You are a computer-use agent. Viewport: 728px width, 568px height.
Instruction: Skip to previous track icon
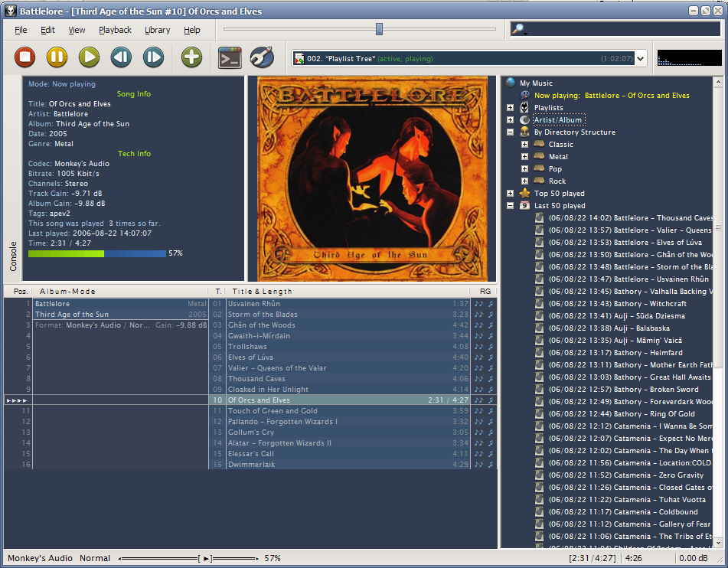pos(120,57)
